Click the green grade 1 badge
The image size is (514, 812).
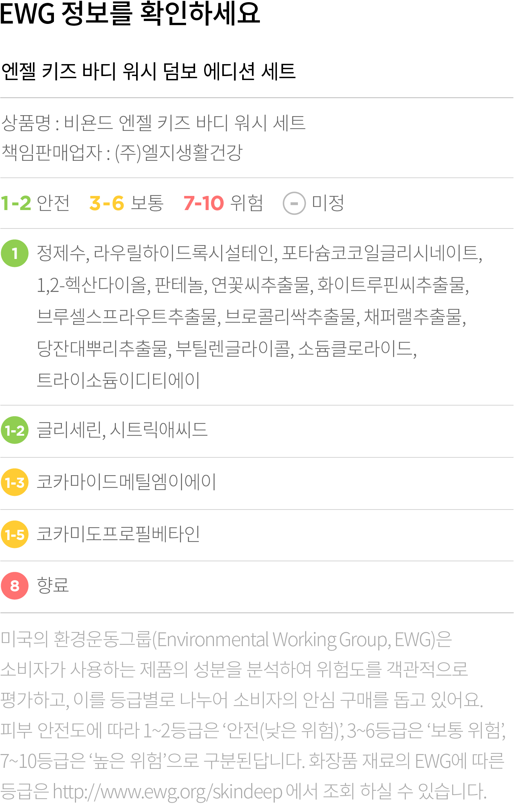tap(15, 254)
